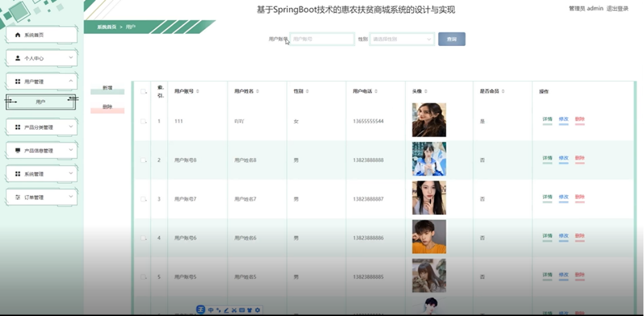This screenshot has height=316, width=644.
Task: Tick the checkbox for 用户账号6 row
Action: pyautogui.click(x=143, y=238)
